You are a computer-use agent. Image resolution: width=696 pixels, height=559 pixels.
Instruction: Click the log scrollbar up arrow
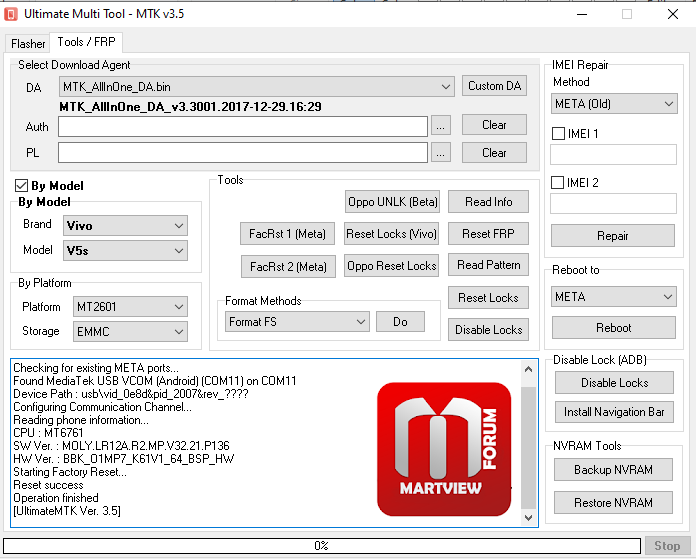point(528,369)
